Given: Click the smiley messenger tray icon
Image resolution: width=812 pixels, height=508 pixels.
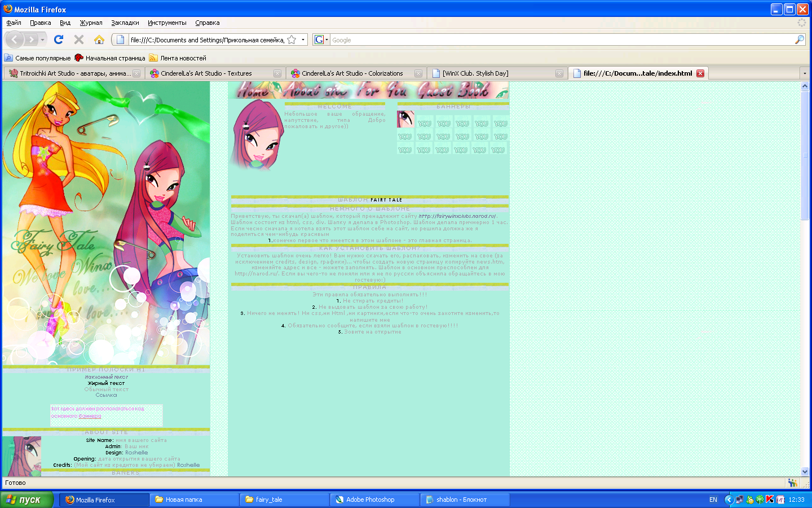Looking at the screenshot, I should tap(750, 500).
